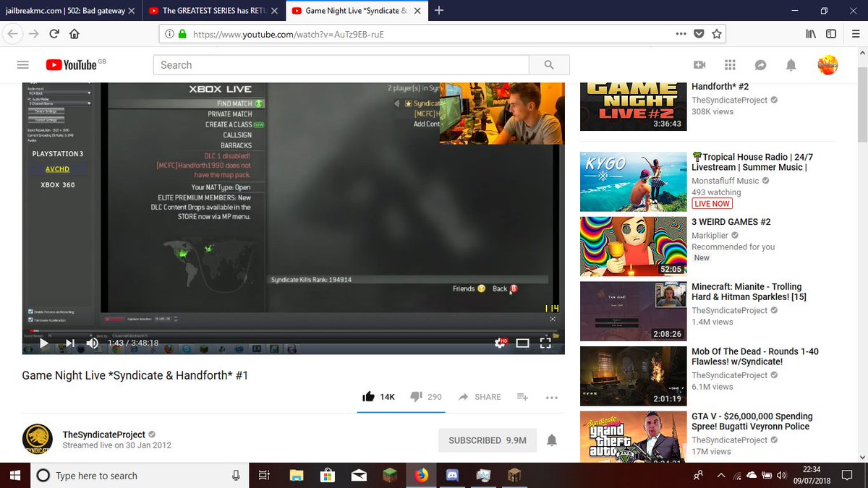Open Task View on taskbar
This screenshot has height=488, width=868.
(264, 476)
